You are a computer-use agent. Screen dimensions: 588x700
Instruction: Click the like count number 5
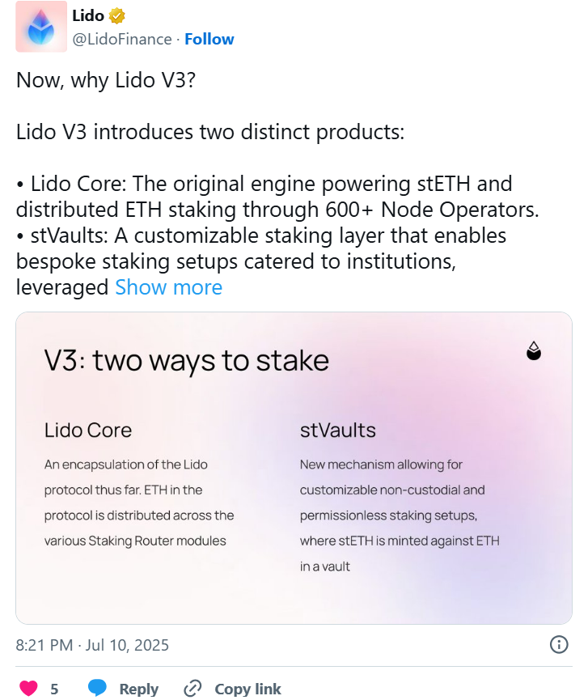54,688
